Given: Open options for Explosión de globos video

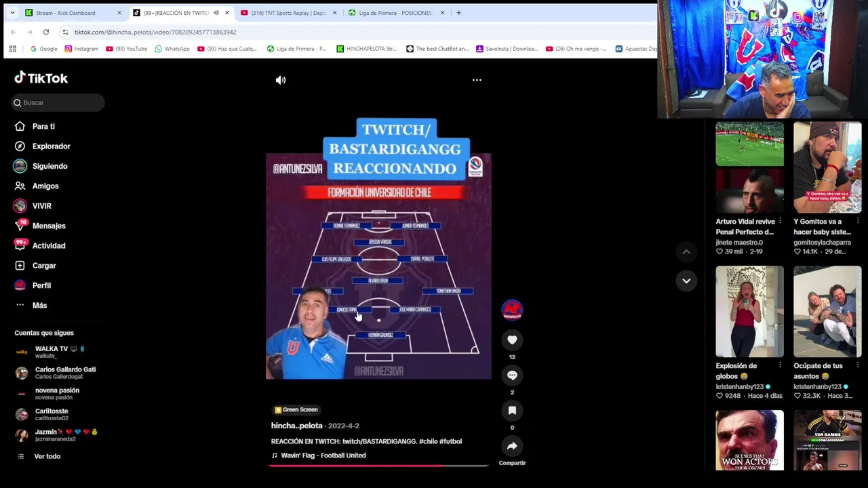Looking at the screenshot, I should coord(780,366).
